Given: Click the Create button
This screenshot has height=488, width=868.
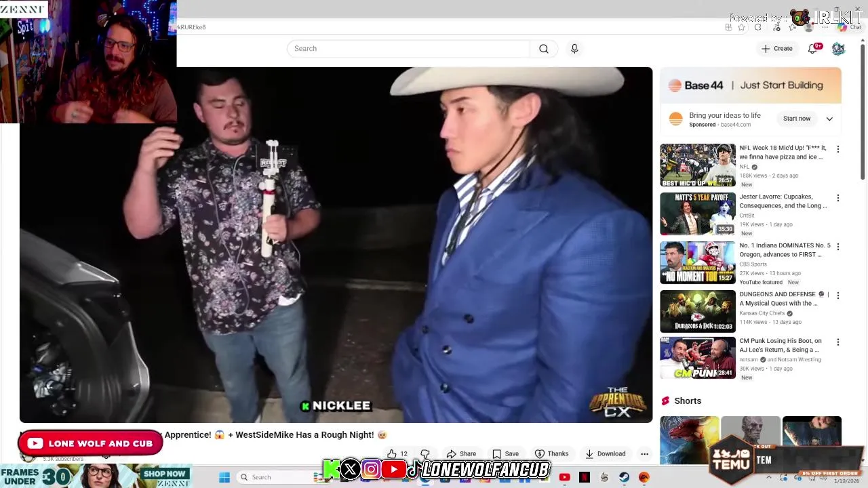Looking at the screenshot, I should click(x=777, y=49).
